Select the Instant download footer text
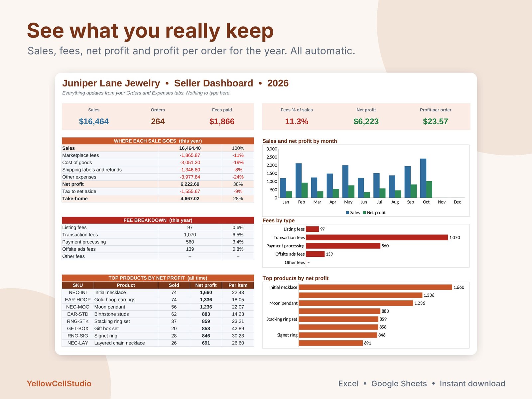This screenshot has height=399, width=532. click(x=472, y=384)
